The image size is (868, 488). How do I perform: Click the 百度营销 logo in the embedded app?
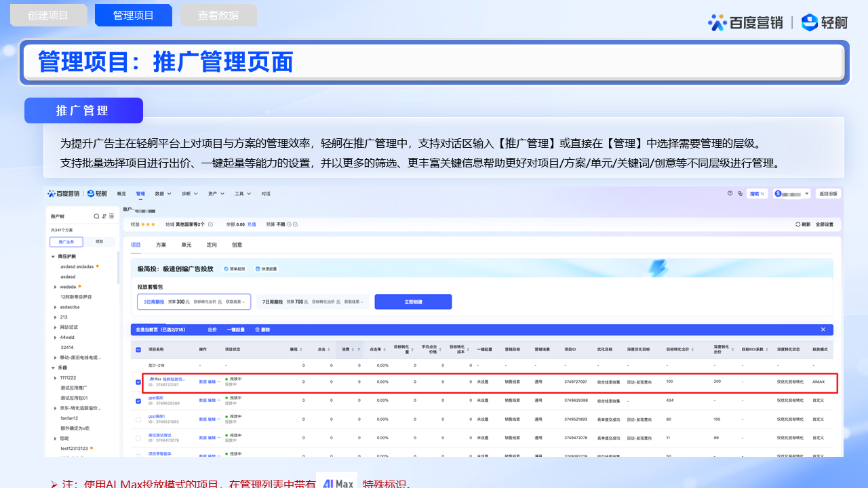click(64, 193)
